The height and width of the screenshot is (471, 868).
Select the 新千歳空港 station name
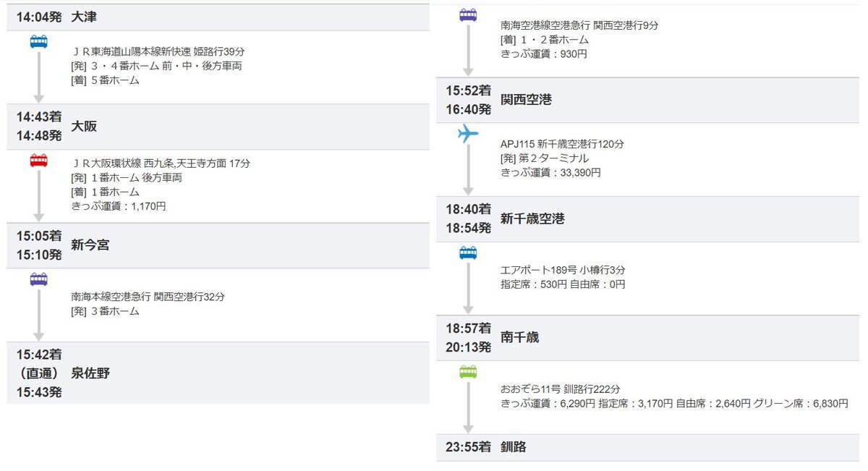pos(532,218)
